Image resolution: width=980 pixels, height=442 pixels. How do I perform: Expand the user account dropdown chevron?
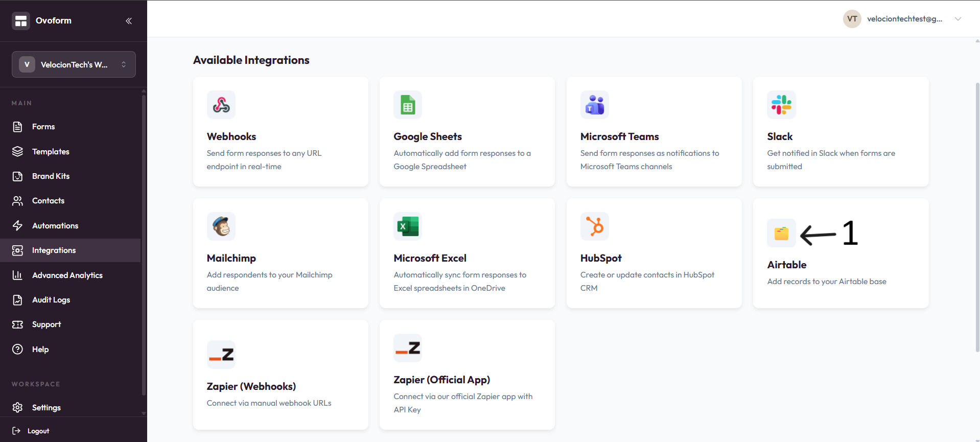tap(958, 19)
